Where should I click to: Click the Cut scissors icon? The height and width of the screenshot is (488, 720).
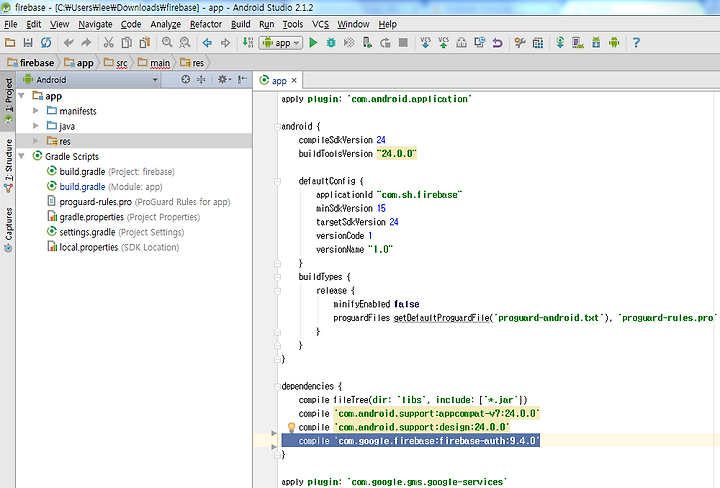[109, 43]
